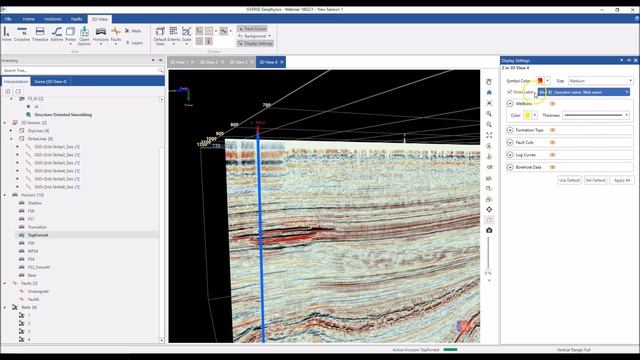Click the camera snapshot icon
The height and width of the screenshot is (360, 640).
[x=489, y=231]
